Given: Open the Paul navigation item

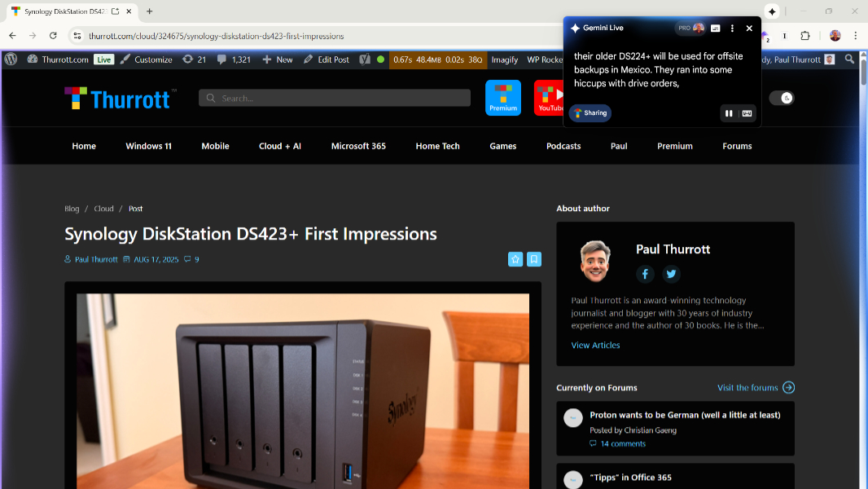Looking at the screenshot, I should coord(619,146).
